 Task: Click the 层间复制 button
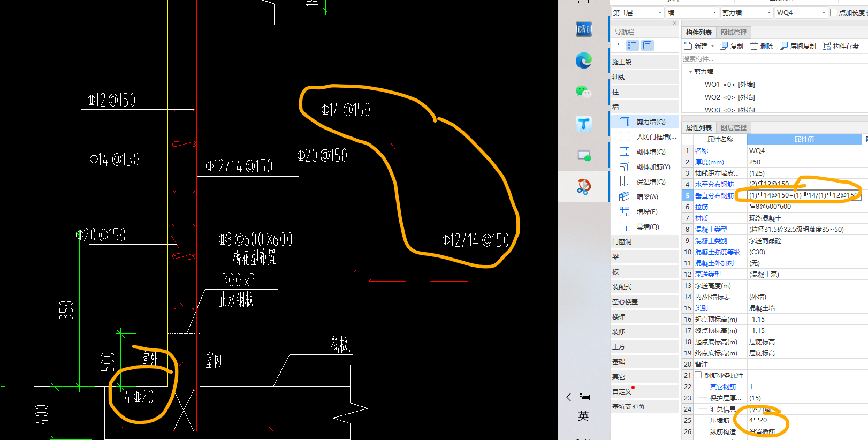coord(798,46)
